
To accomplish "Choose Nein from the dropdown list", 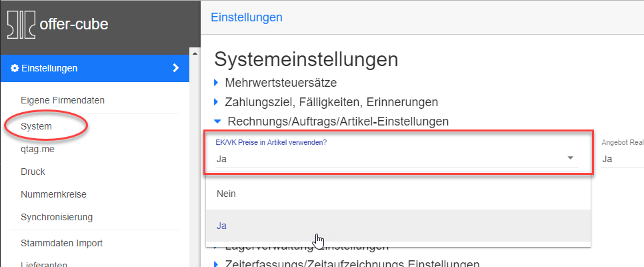I will click(226, 193).
